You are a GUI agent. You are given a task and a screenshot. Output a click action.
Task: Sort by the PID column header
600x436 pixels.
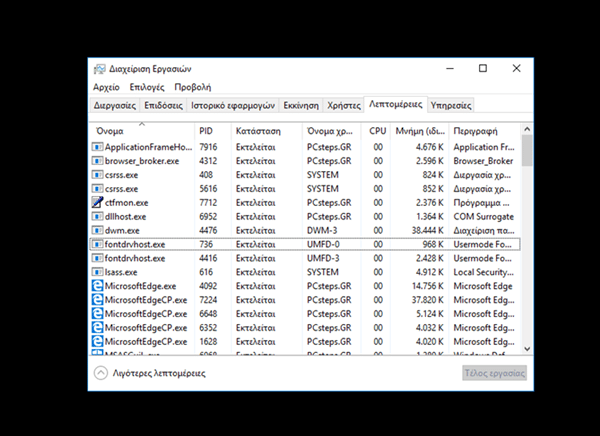[213, 131]
